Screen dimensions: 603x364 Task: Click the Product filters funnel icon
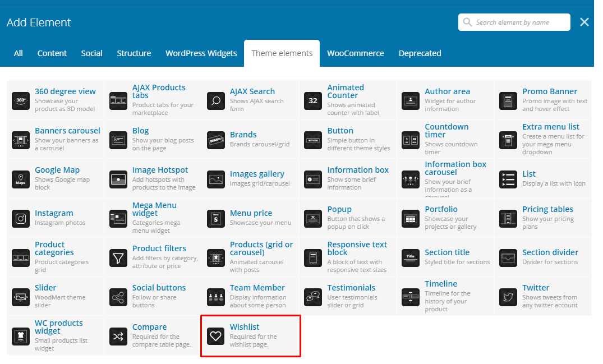118,258
